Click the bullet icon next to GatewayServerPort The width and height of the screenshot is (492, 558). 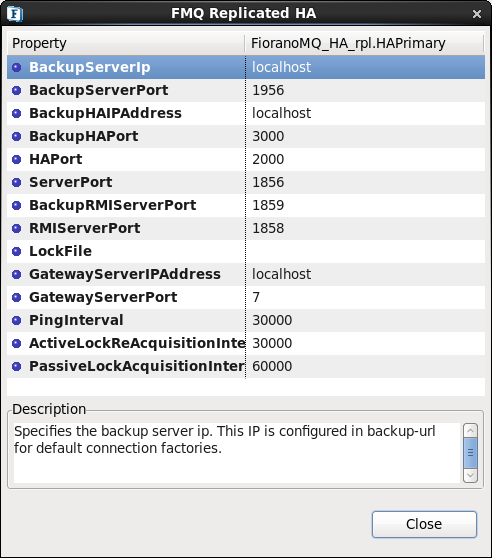(17, 297)
